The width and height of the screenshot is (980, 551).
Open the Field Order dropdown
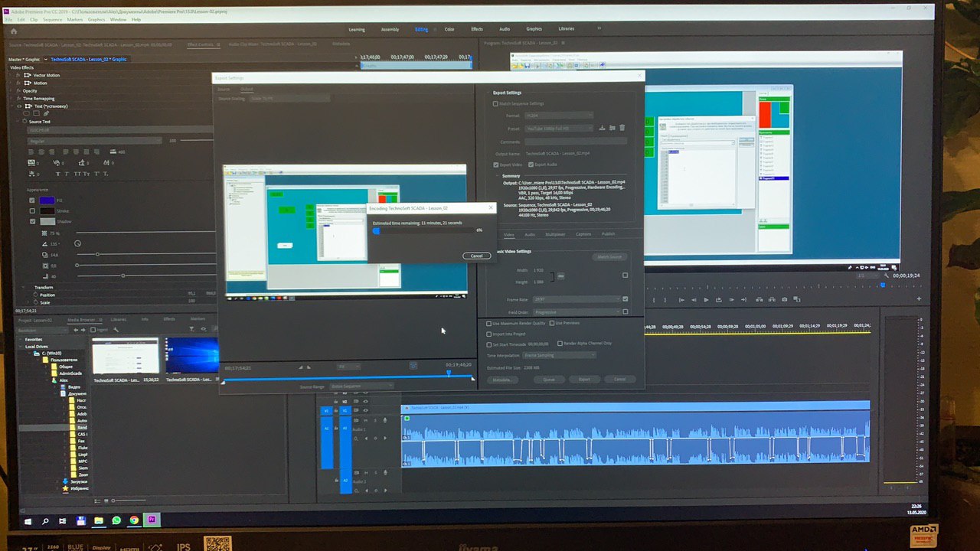pyautogui.click(x=575, y=312)
